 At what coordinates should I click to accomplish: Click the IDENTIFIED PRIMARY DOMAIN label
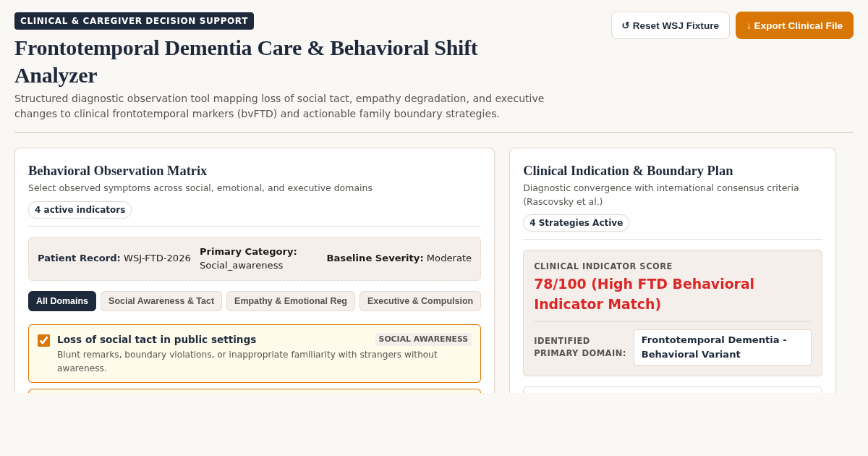coord(580,347)
